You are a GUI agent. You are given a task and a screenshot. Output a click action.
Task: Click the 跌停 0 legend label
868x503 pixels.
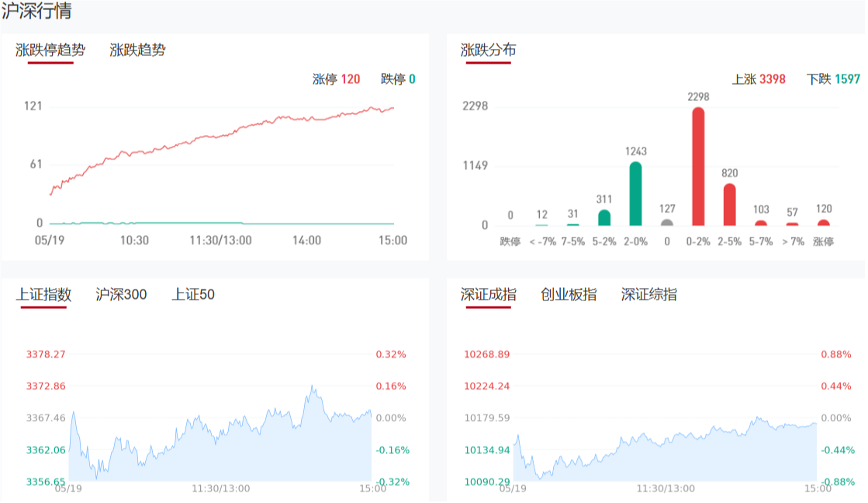pyautogui.click(x=398, y=79)
